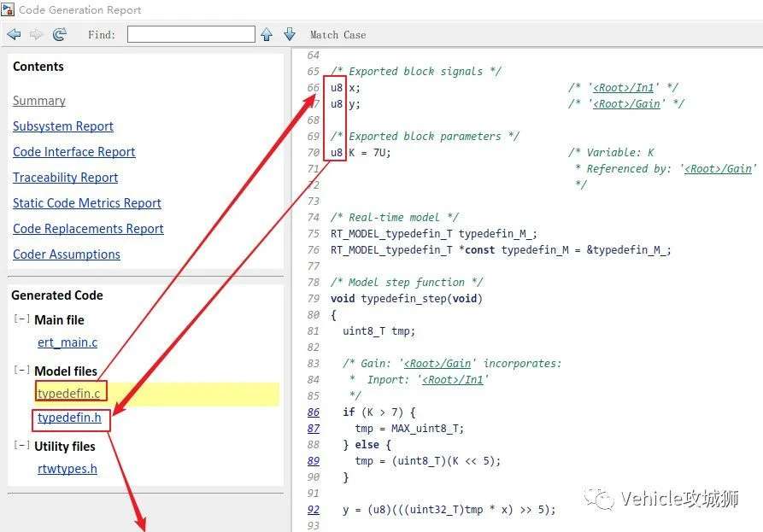The height and width of the screenshot is (532, 763).
Task: Click line number 89 link
Action: click(x=314, y=461)
